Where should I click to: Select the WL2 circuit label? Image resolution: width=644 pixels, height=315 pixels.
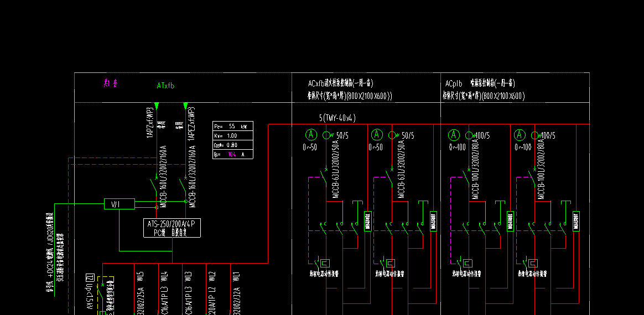click(212, 277)
